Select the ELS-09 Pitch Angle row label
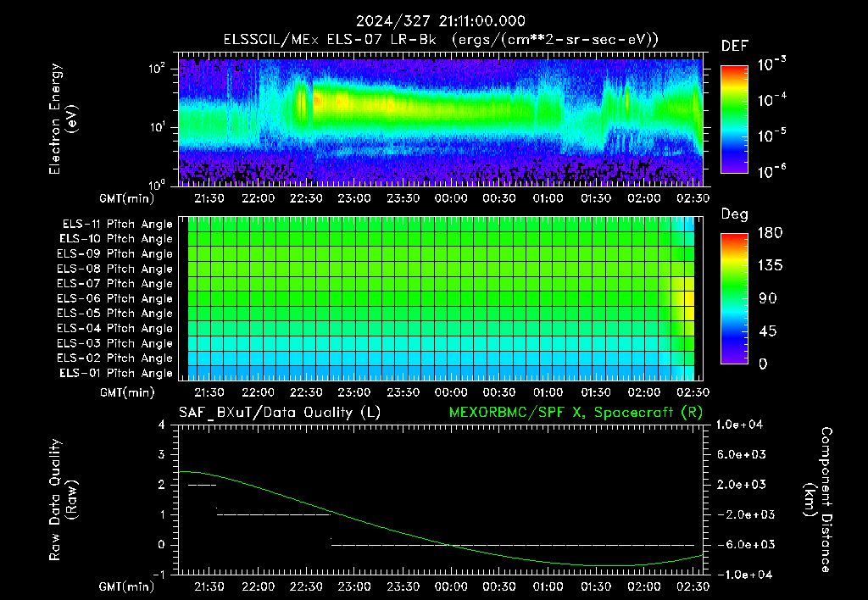Image resolution: width=868 pixels, height=600 pixels. 114,254
